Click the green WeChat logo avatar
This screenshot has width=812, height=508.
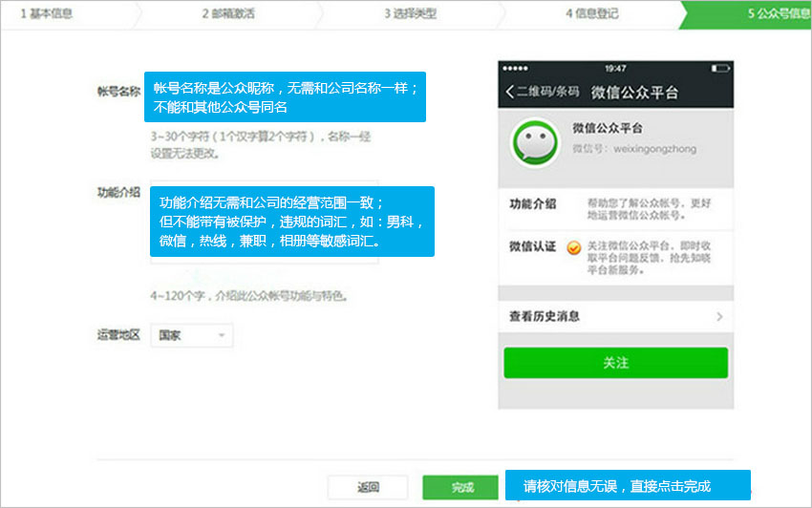tap(535, 142)
